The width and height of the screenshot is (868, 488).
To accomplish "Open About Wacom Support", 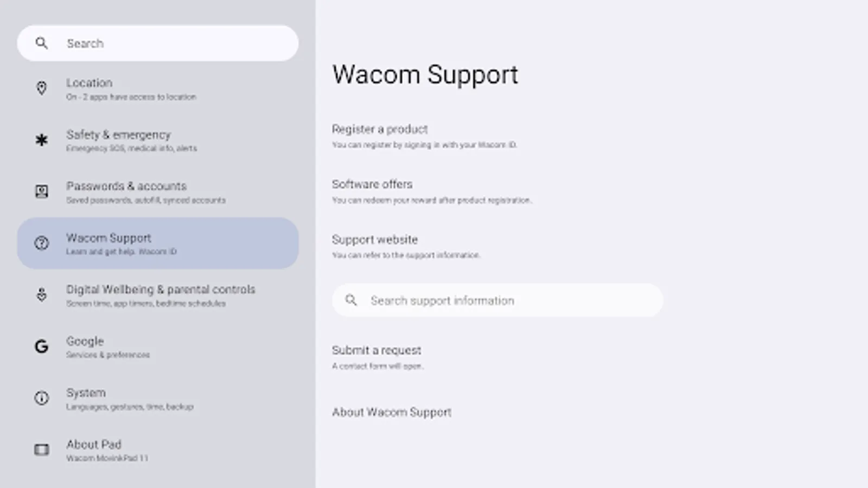I will (391, 412).
